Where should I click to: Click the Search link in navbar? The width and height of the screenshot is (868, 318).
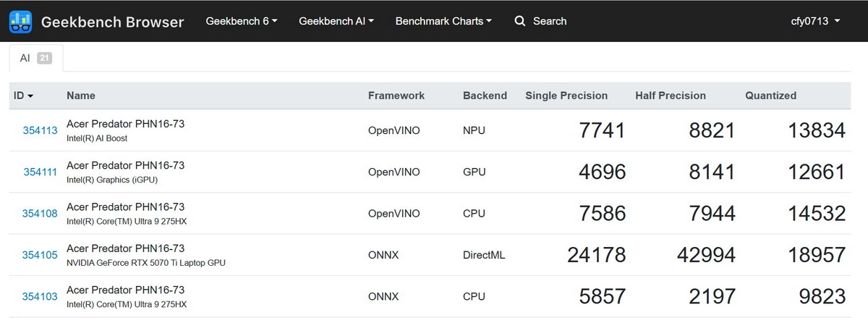click(549, 21)
